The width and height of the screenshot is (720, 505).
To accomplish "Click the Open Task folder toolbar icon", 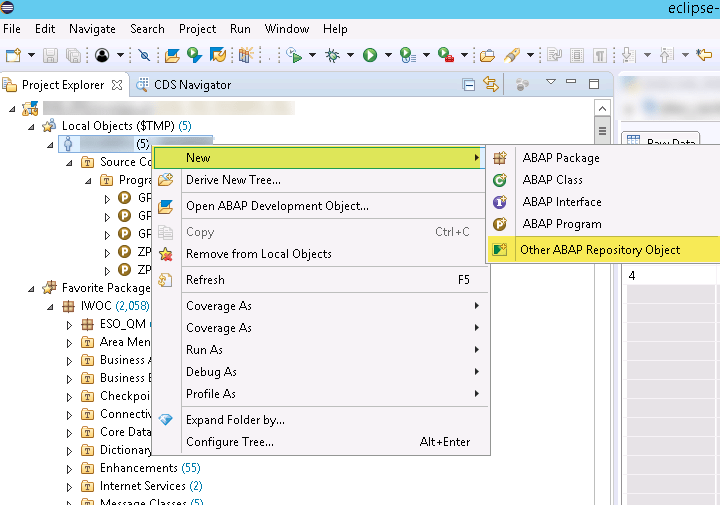I will point(487,56).
